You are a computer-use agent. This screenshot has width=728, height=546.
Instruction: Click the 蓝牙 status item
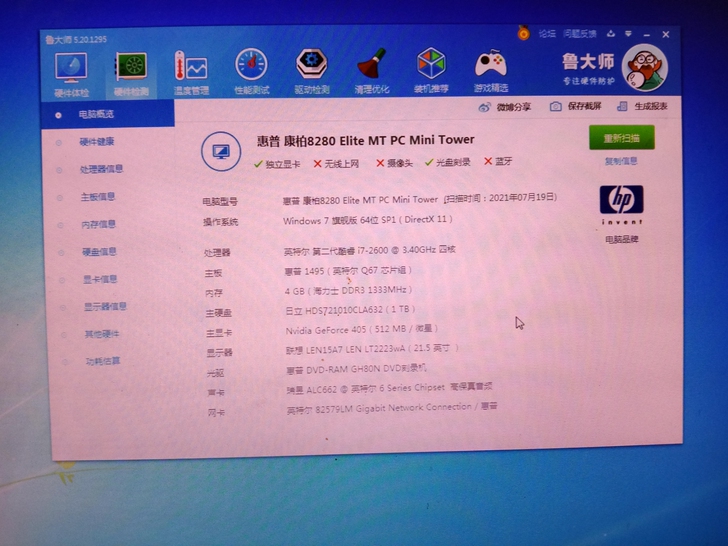coord(498,161)
